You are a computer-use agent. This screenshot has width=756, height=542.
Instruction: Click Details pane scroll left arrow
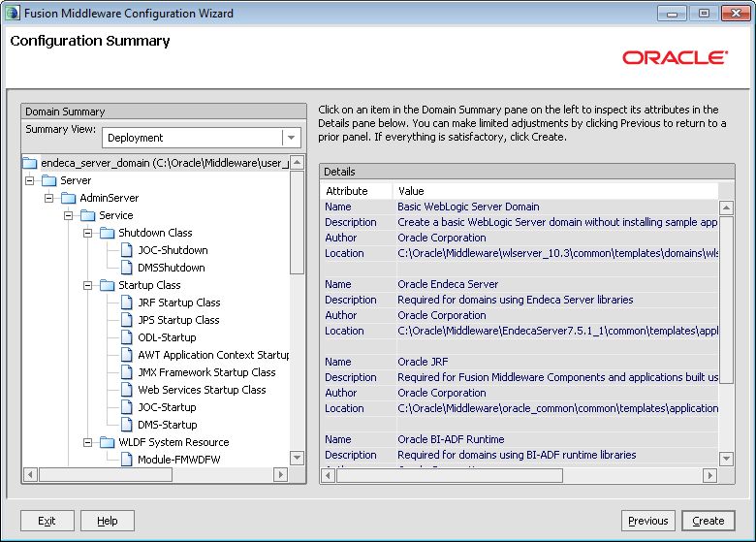click(328, 476)
